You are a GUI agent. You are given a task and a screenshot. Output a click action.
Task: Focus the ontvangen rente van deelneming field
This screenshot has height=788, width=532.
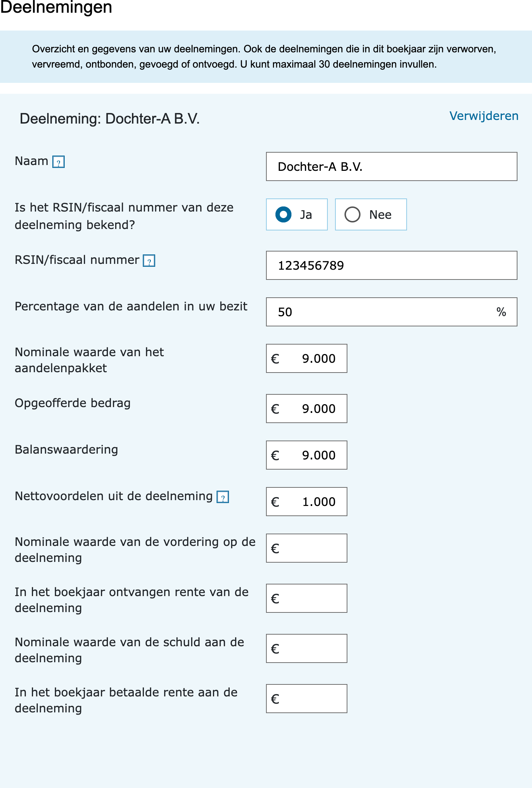307,598
